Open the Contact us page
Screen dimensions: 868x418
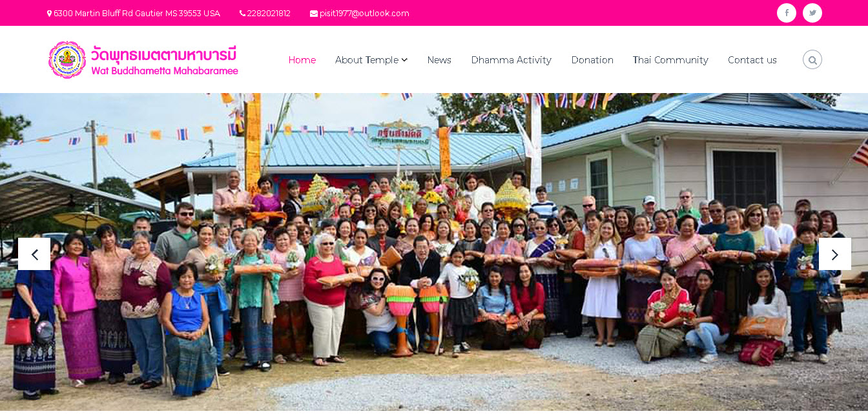click(x=752, y=60)
